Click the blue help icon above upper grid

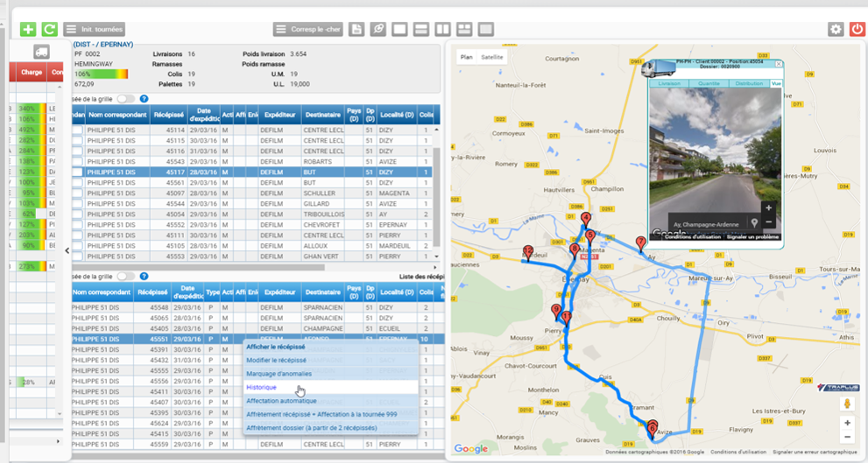pyautogui.click(x=144, y=99)
